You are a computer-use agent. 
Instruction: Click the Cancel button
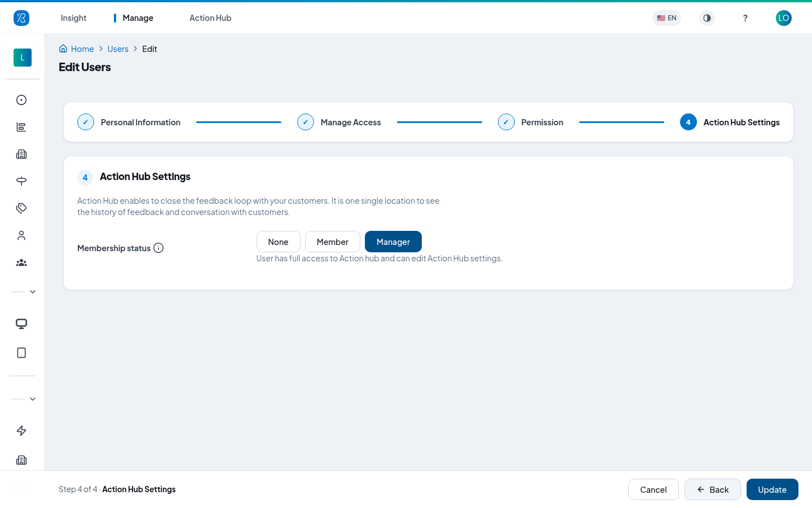(653, 489)
